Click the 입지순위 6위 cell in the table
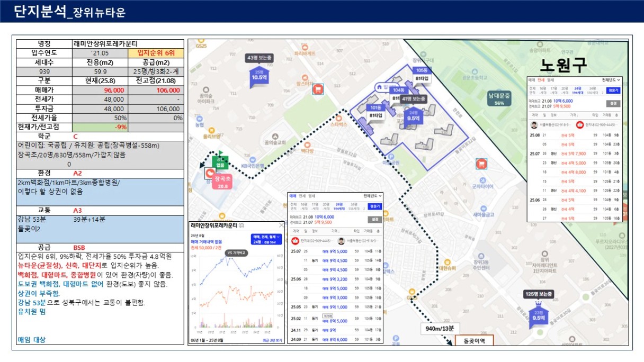 pyautogui.click(x=156, y=53)
